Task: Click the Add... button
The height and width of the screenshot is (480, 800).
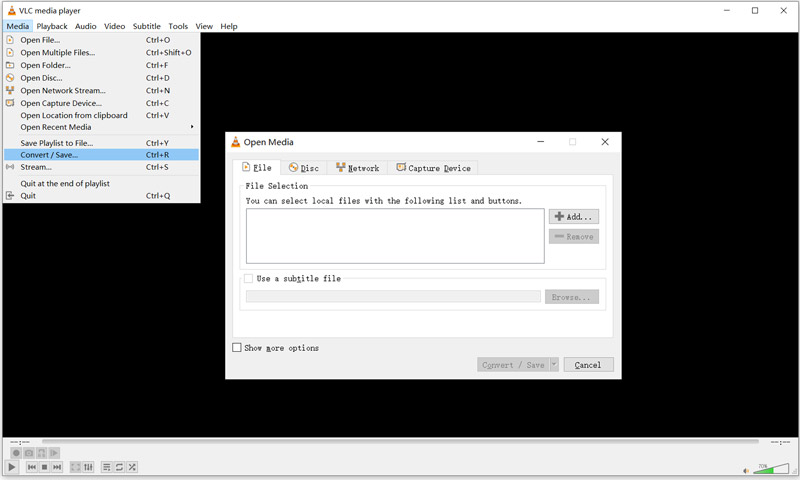Action: (573, 216)
